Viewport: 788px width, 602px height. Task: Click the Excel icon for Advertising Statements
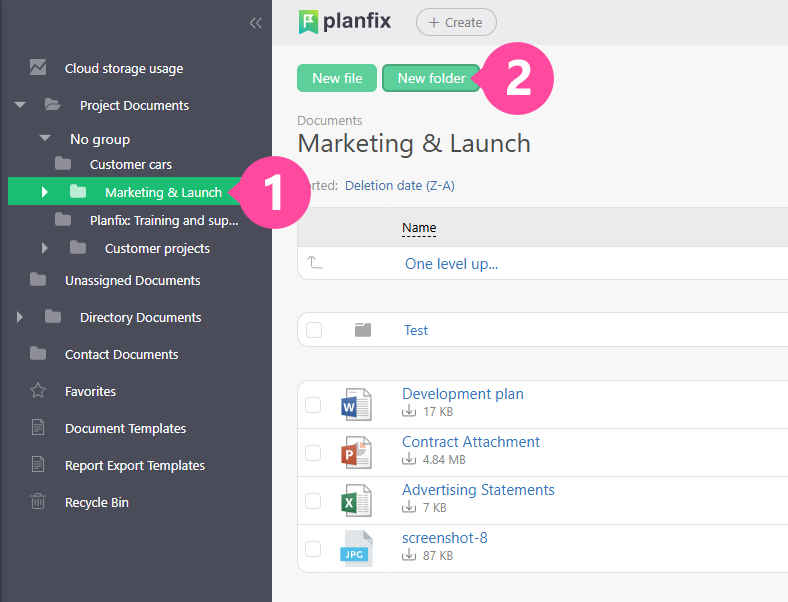356,500
